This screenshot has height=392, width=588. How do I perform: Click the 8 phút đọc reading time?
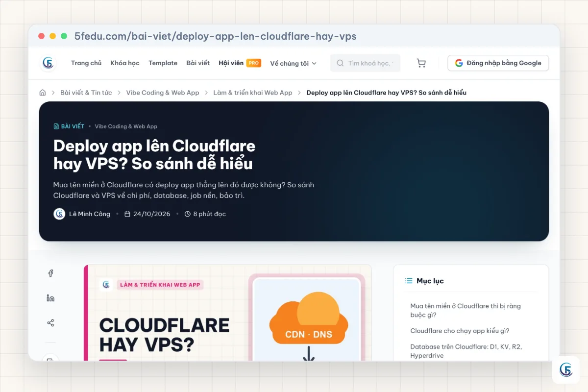tap(210, 214)
